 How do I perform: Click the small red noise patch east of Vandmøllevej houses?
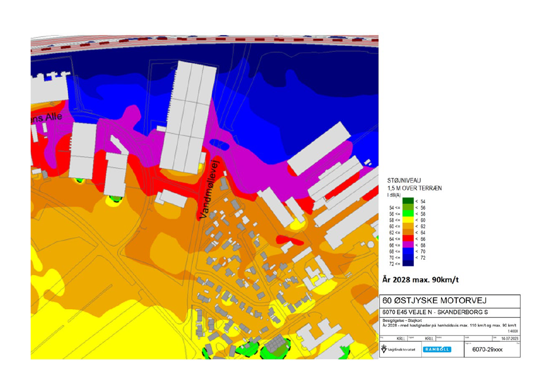pyautogui.click(x=289, y=240)
